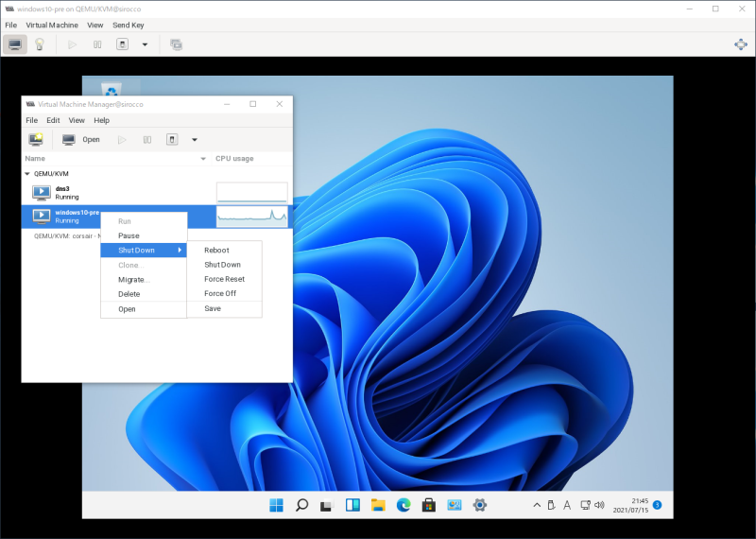
Task: Click the dns3 CPU usage graph
Action: coord(252,193)
